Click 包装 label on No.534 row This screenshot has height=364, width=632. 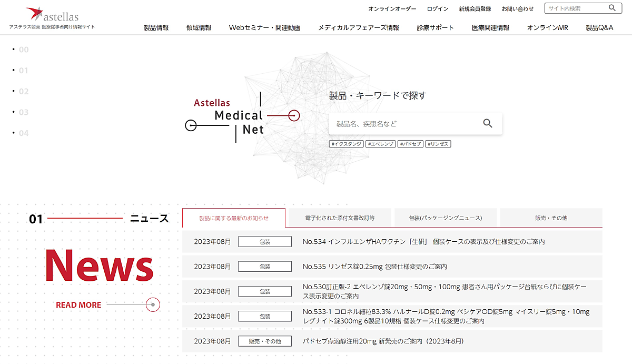coord(265,242)
